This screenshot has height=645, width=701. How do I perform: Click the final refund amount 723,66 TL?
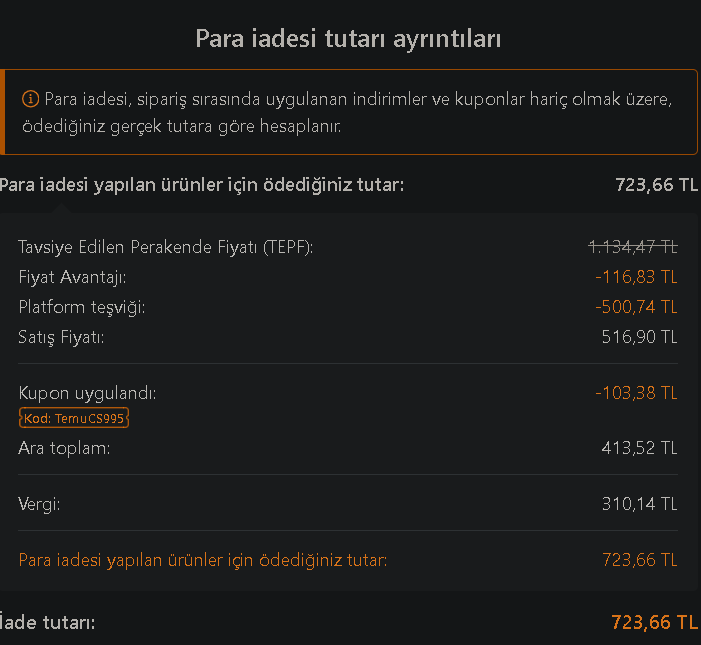tap(654, 622)
